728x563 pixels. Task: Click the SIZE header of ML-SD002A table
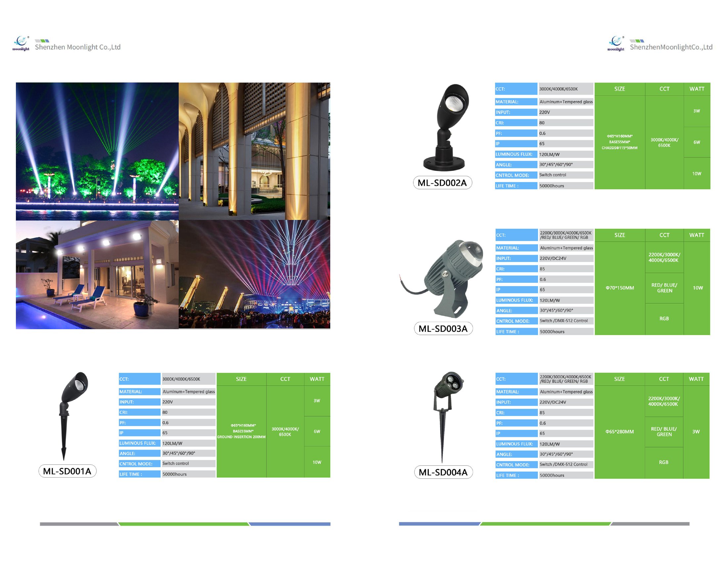pyautogui.click(x=619, y=89)
